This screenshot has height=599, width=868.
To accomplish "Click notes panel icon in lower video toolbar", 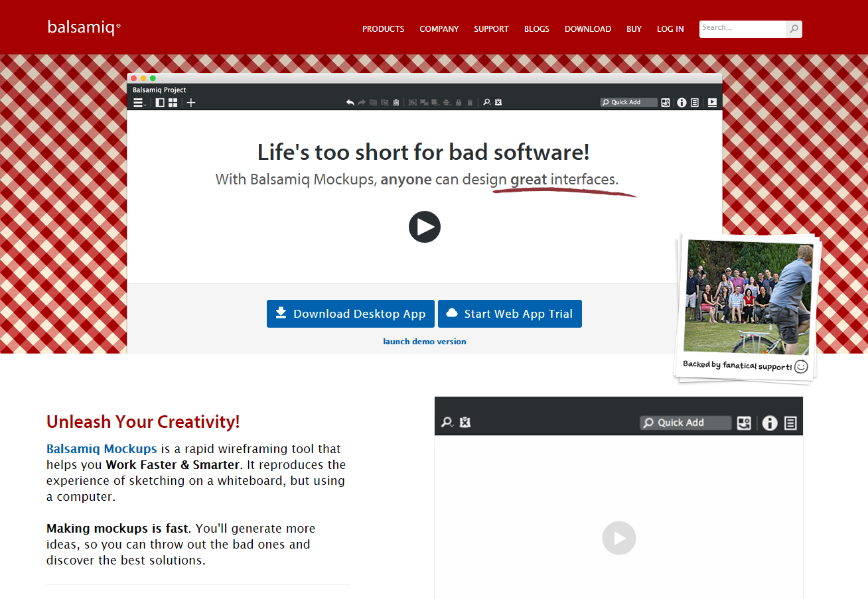I will tap(790, 423).
